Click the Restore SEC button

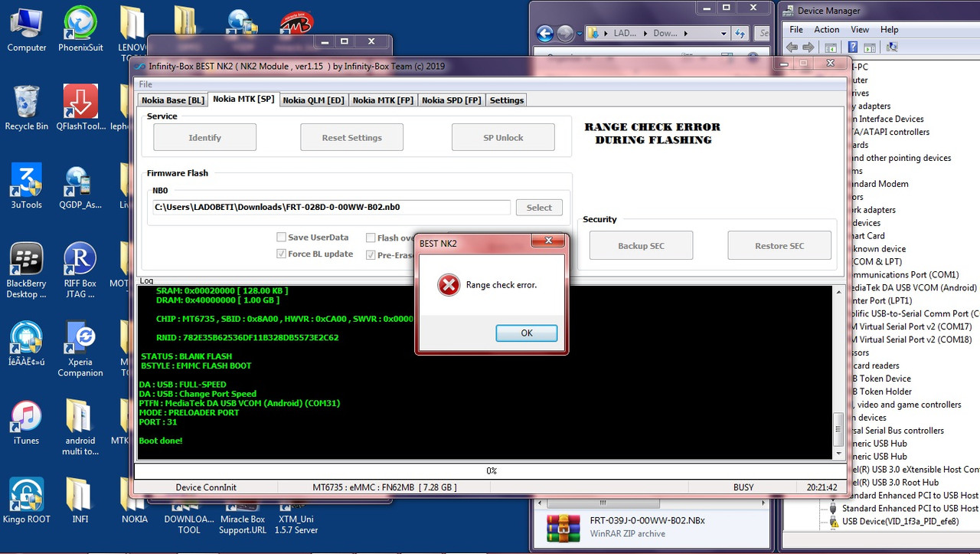[x=779, y=246]
